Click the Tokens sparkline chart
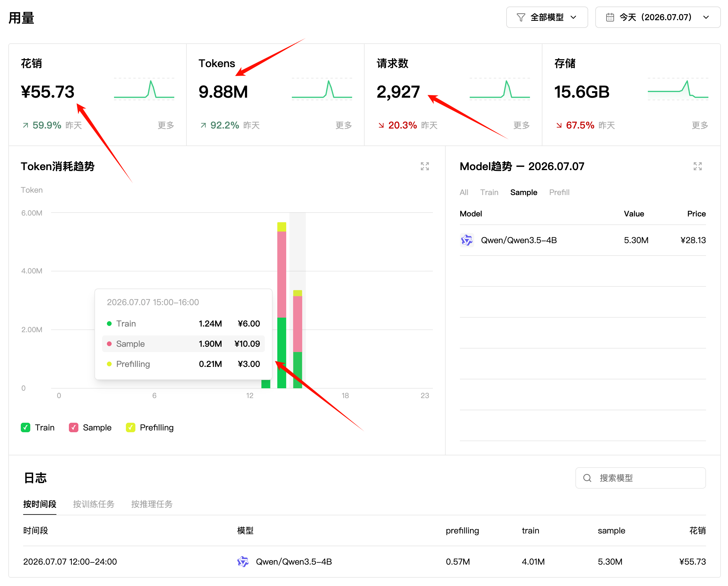Viewport: 728px width, 586px height. click(322, 89)
